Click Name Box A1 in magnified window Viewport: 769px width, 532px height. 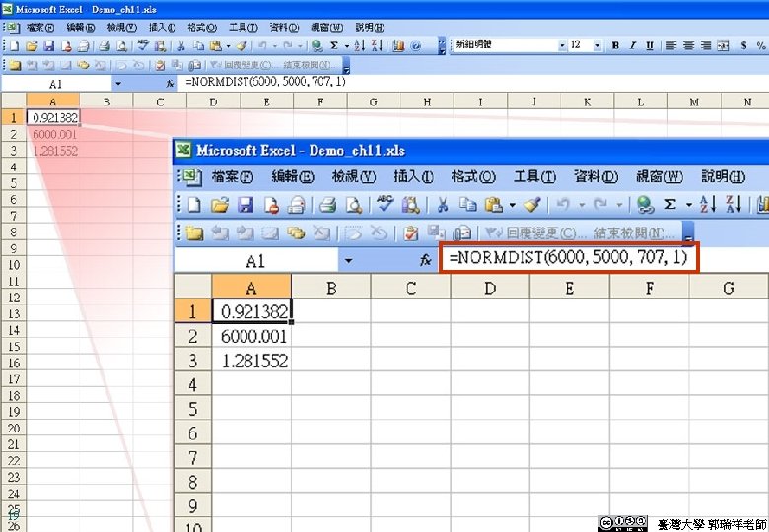(255, 261)
